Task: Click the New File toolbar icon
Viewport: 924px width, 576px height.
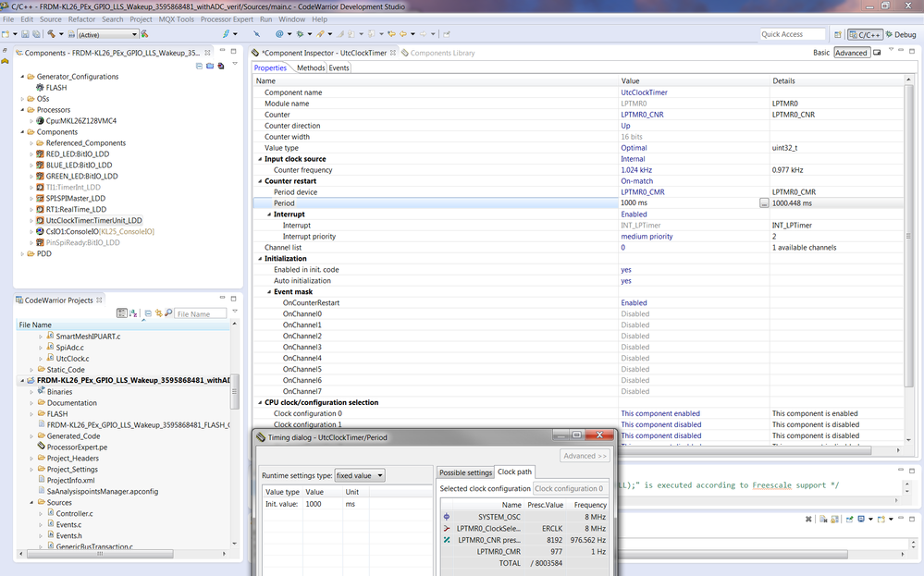Action: (6, 32)
